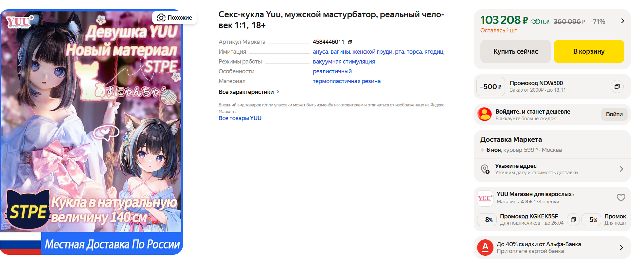Click the −500 ₽ discount badge
Screen dimensions: 644x259
[491, 87]
